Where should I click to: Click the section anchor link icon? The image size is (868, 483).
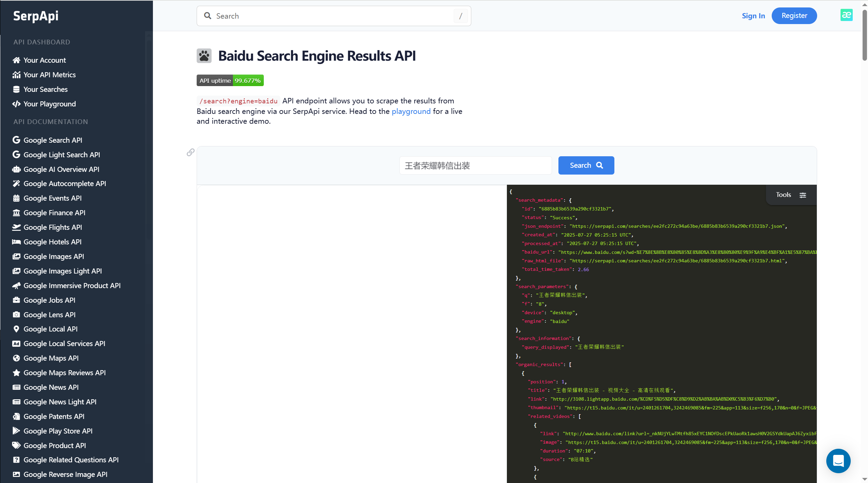pyautogui.click(x=191, y=153)
